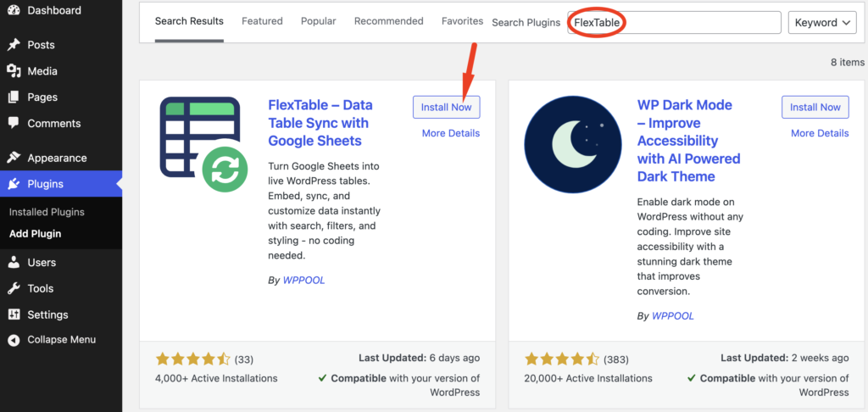
Task: Click "4,000+ Active Installations" text
Action: (x=216, y=379)
